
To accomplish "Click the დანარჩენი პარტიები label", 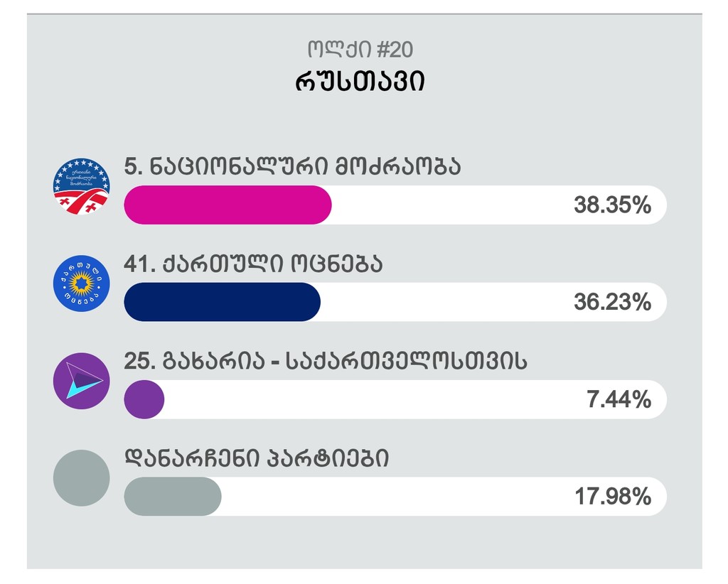I will (x=257, y=458).
